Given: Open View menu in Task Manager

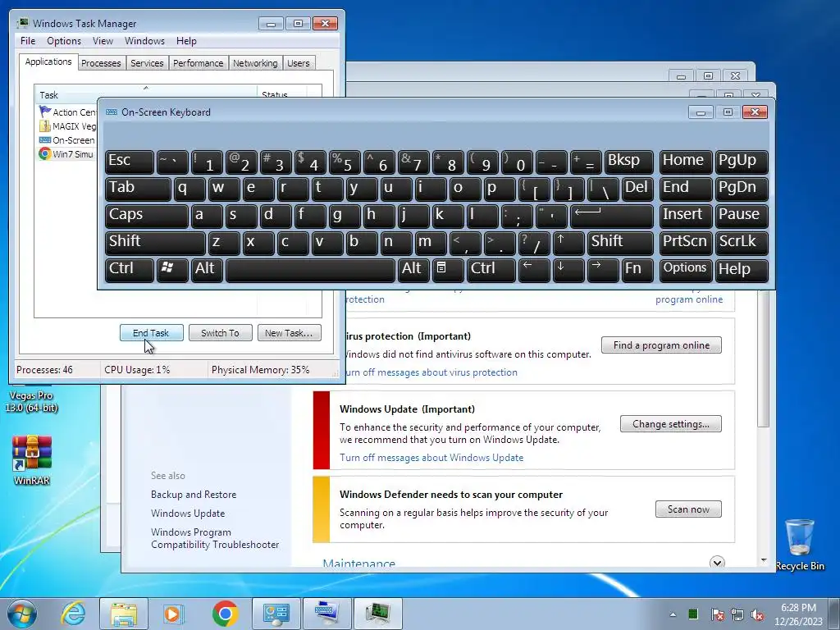Looking at the screenshot, I should coord(103,41).
